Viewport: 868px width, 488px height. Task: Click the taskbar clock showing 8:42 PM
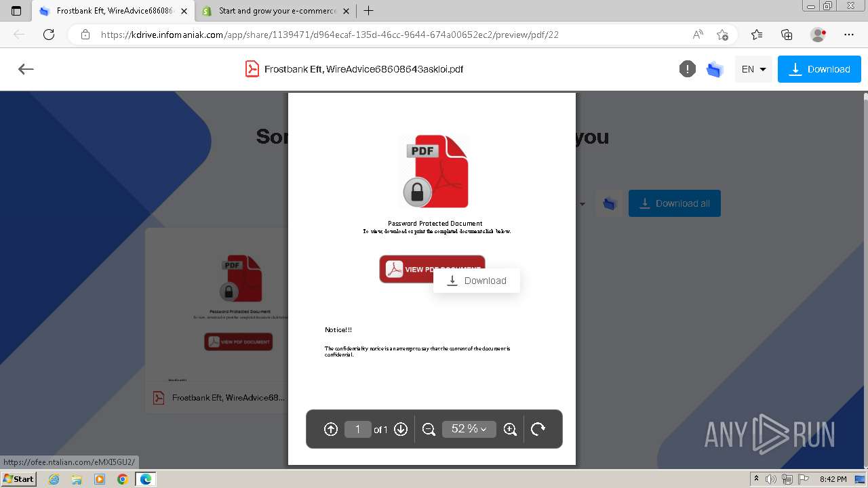coord(833,479)
